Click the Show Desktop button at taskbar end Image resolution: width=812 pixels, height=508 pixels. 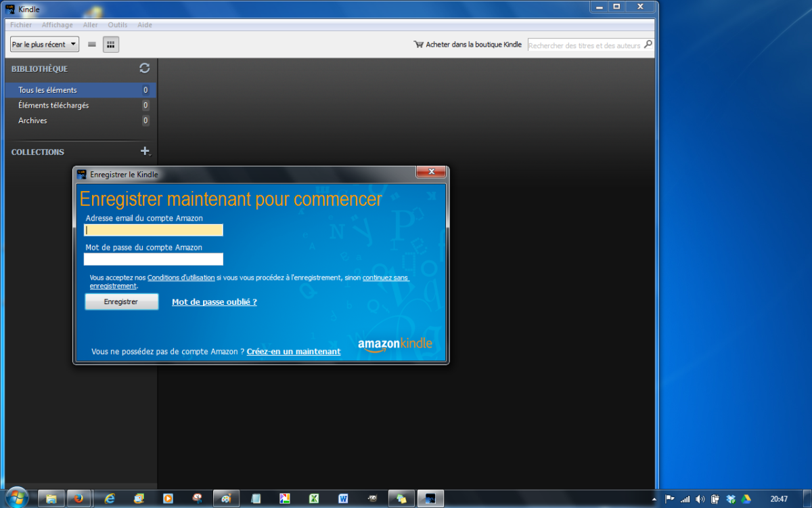tap(807, 499)
